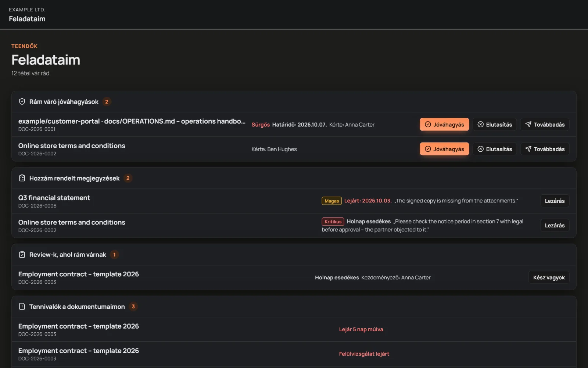Screen dimensions: 588x368
Task: Click the count badge 1 next to Review-k
Action: point(114,255)
